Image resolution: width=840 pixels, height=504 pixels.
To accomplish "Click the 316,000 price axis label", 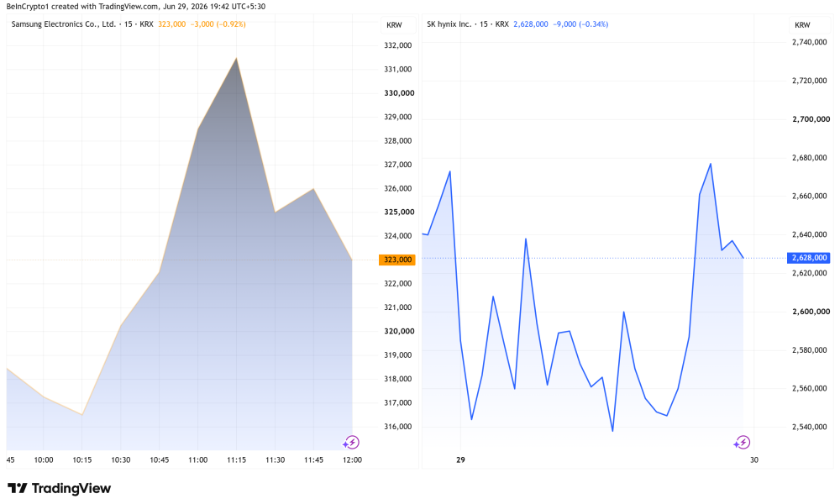I will click(398, 427).
